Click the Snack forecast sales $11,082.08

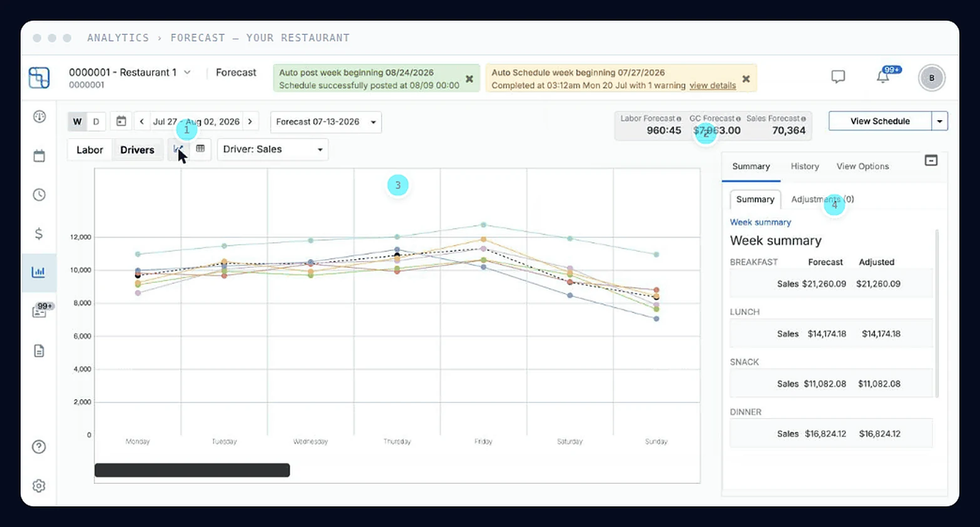[x=825, y=384]
